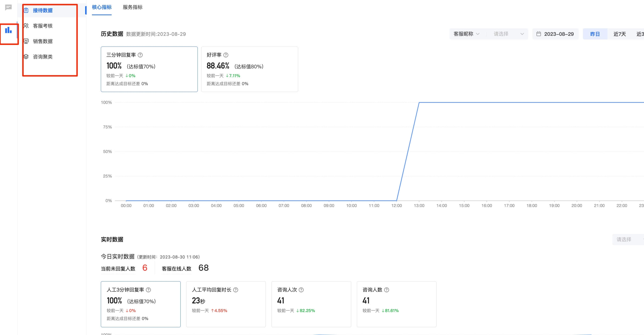Image resolution: width=644 pixels, height=335 pixels.
Task: Select the 咨询人数 metric card
Action: tap(396, 304)
